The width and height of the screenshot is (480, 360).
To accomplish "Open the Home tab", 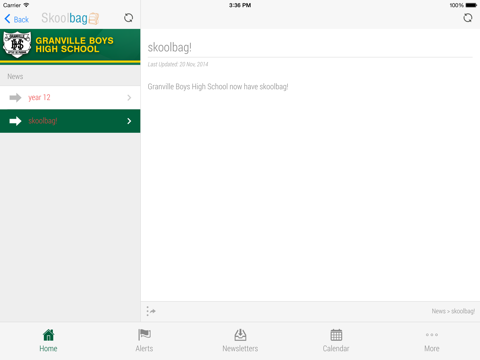I will click(48, 341).
